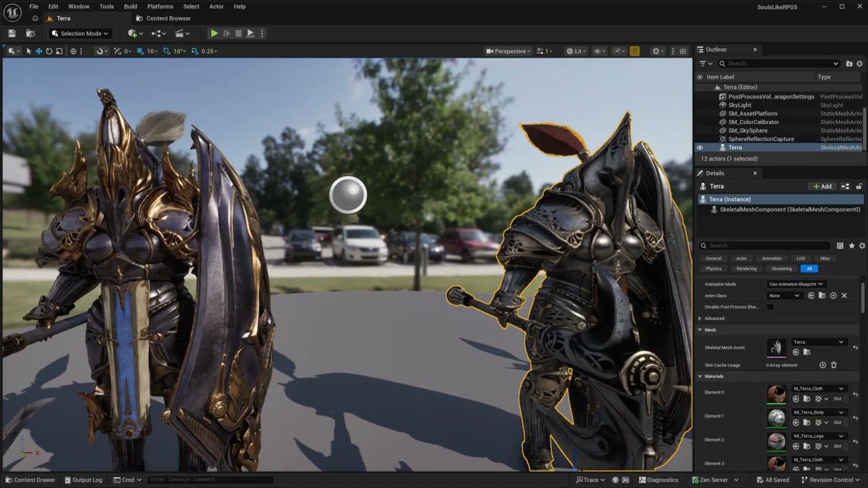The image size is (868, 488).
Task: Open the Anim Class None dropdown
Action: coord(785,296)
